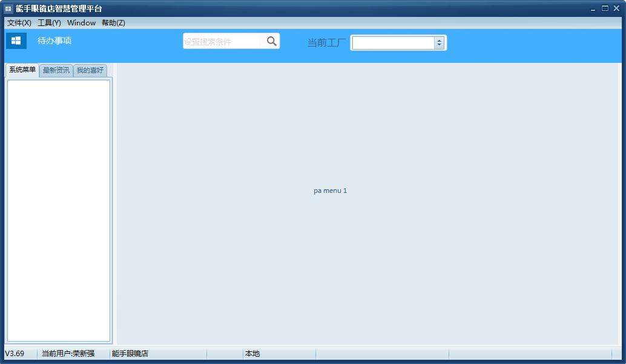Switch to the 我的喜好 tab
This screenshot has height=364, width=626.
point(90,71)
